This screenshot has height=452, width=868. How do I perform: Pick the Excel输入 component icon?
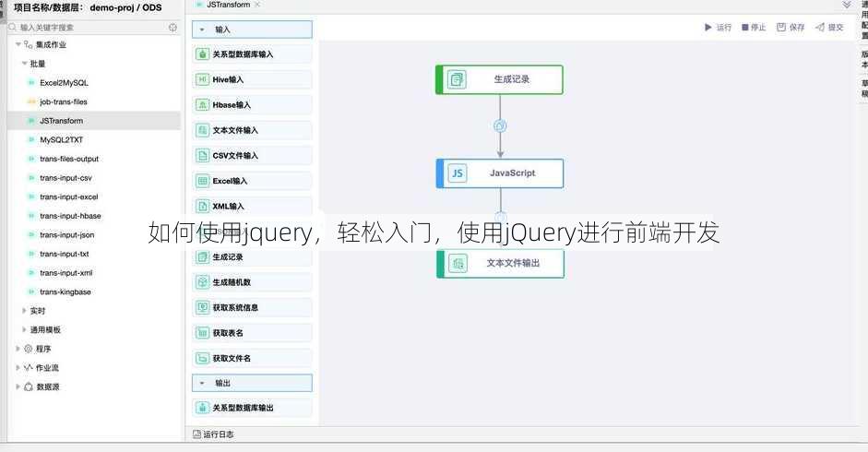click(x=203, y=181)
